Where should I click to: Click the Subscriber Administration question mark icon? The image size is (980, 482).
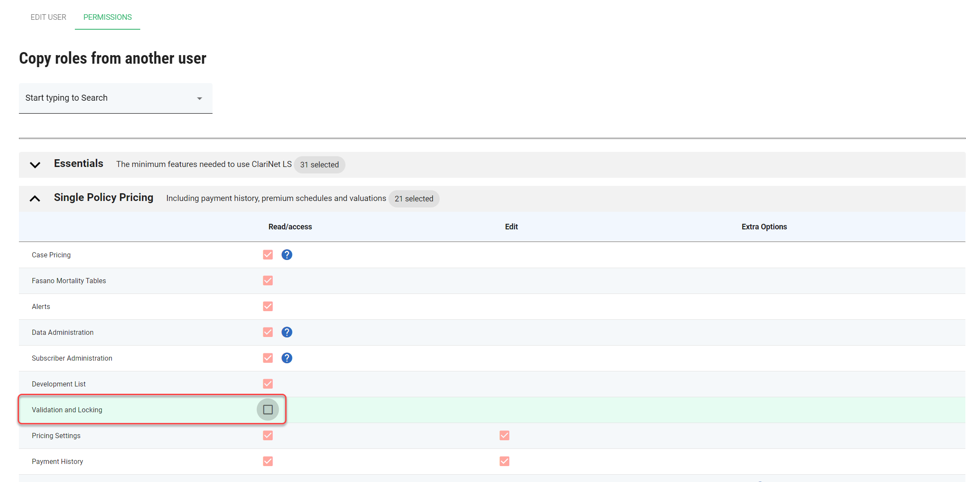point(287,358)
